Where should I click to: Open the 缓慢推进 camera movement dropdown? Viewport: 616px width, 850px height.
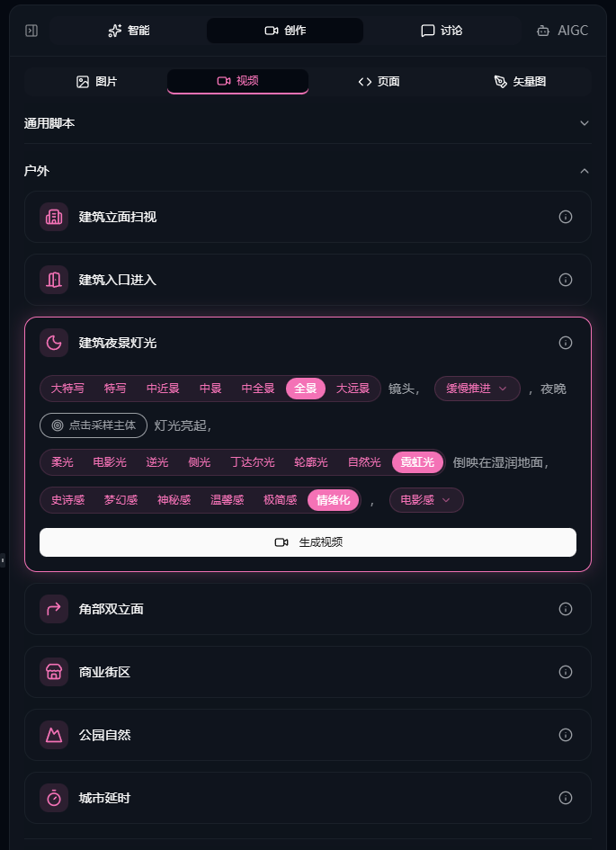(477, 389)
